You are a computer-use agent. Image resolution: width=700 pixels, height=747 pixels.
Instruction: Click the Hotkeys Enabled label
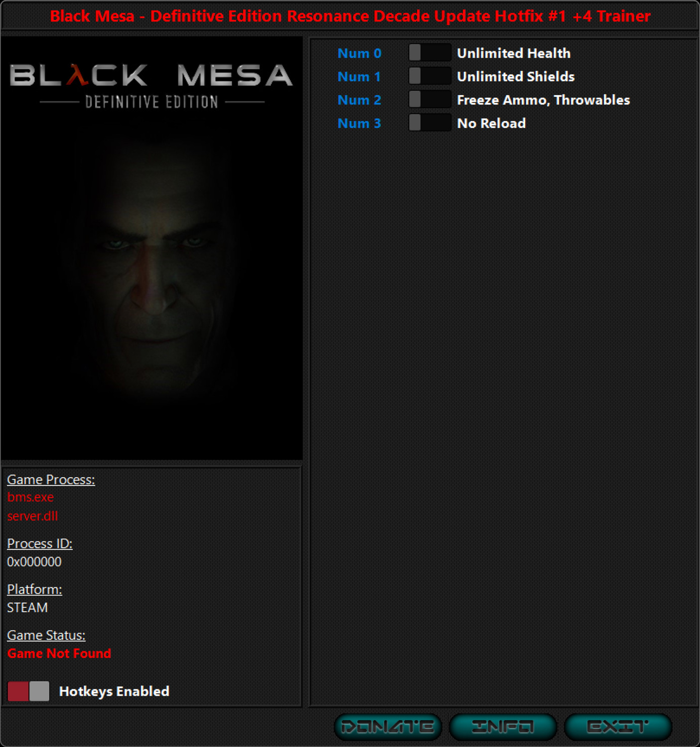pos(114,691)
